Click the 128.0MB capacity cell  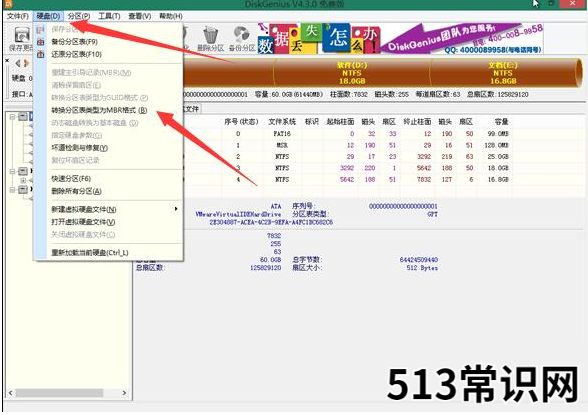496,145
